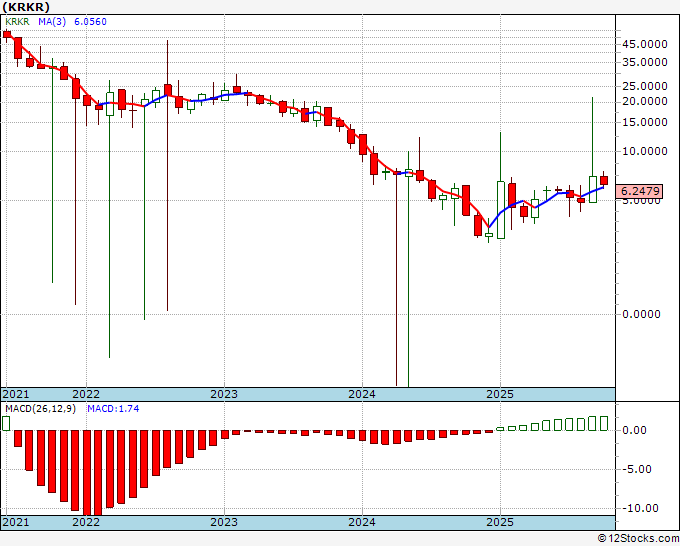Open the 12Stocks.com credit link
The height and width of the screenshot is (546, 680).
click(x=638, y=539)
